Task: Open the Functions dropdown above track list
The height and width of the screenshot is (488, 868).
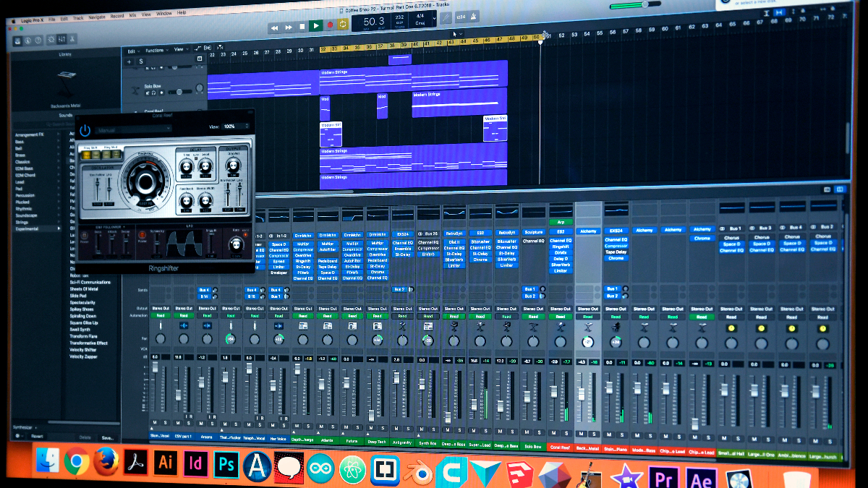Action: [x=156, y=51]
